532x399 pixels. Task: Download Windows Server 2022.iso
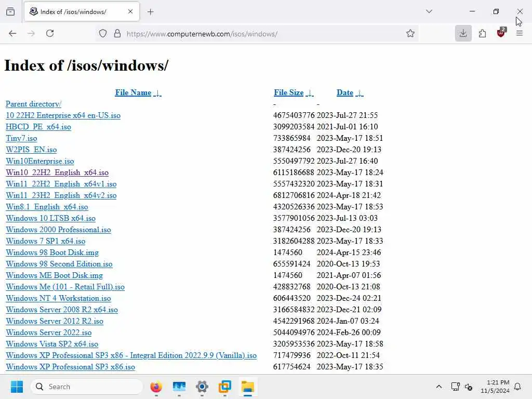point(48,332)
